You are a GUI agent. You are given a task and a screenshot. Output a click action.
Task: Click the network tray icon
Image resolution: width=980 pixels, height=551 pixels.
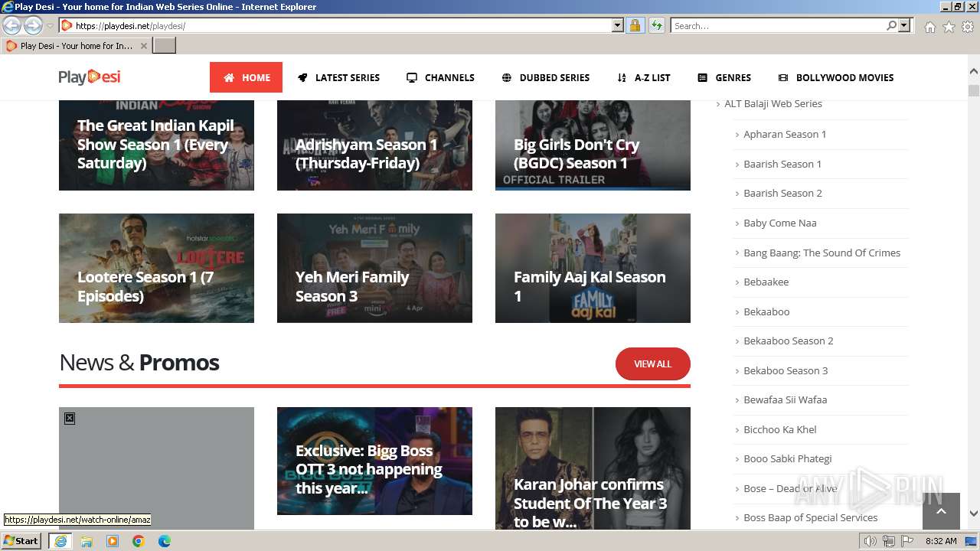[x=889, y=541]
